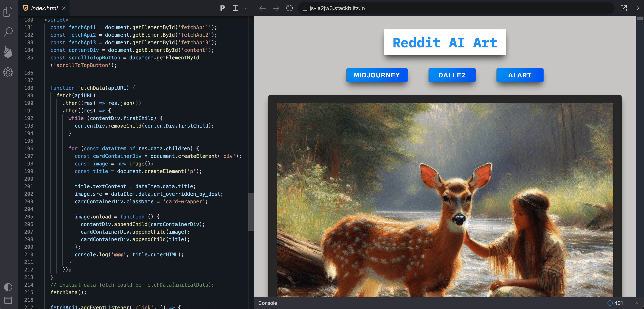
Task: Open the editor more-actions ellipsis menu
Action: point(248,8)
